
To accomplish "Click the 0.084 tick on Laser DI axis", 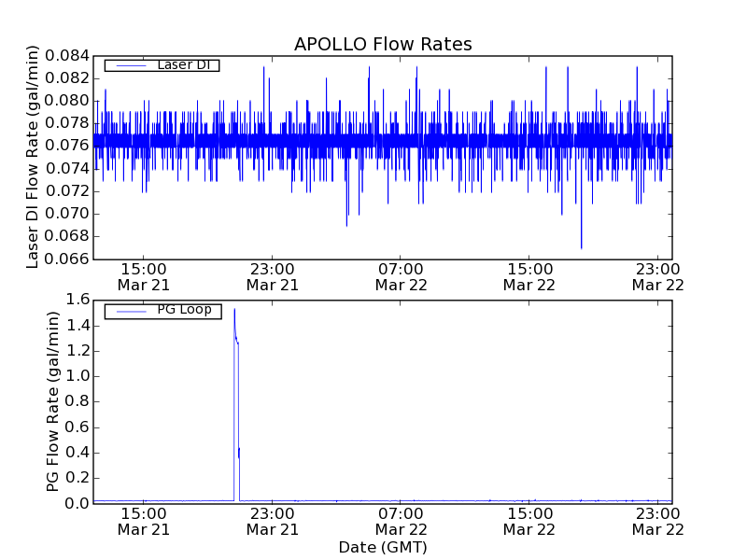I will click(x=67, y=56).
